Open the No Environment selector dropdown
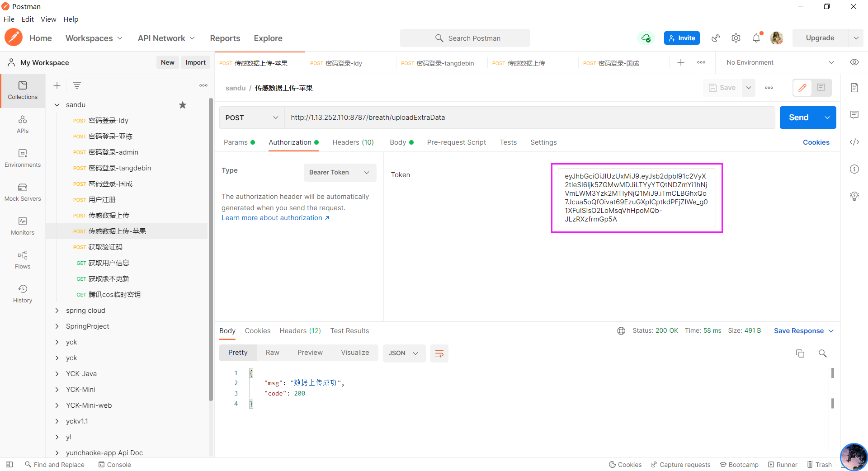 [779, 62]
